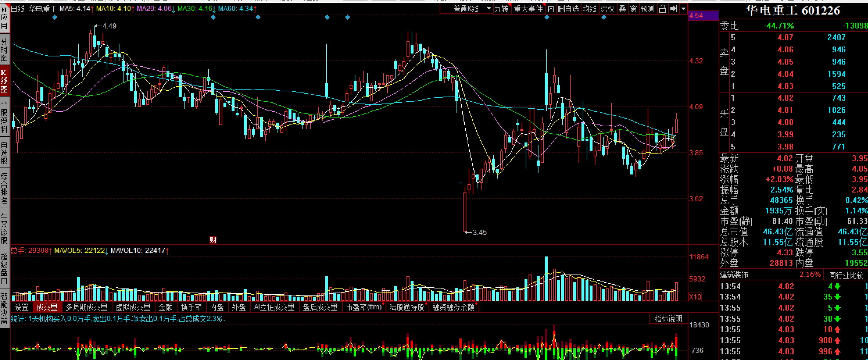
Task: Click the first blue diamond event marker
Action: click(x=55, y=17)
